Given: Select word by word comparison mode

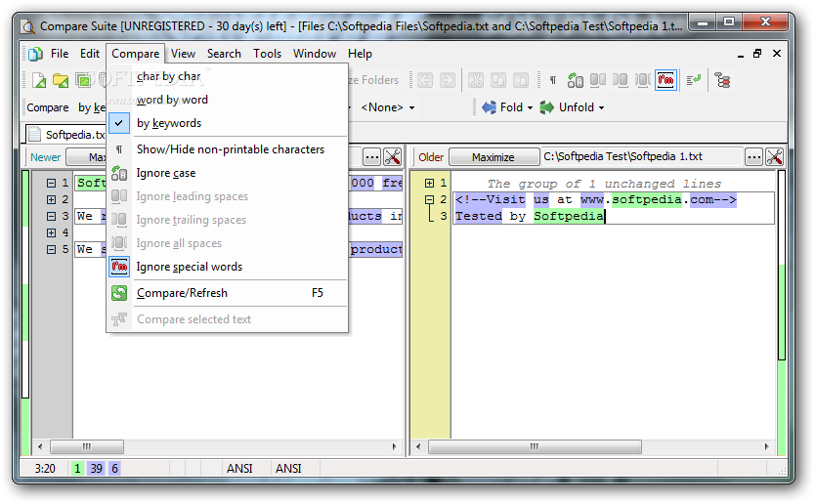Looking at the screenshot, I should (x=228, y=100).
